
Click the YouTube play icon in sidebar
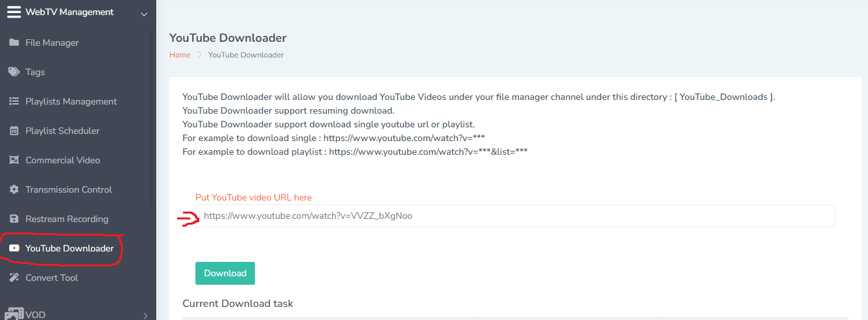point(14,248)
